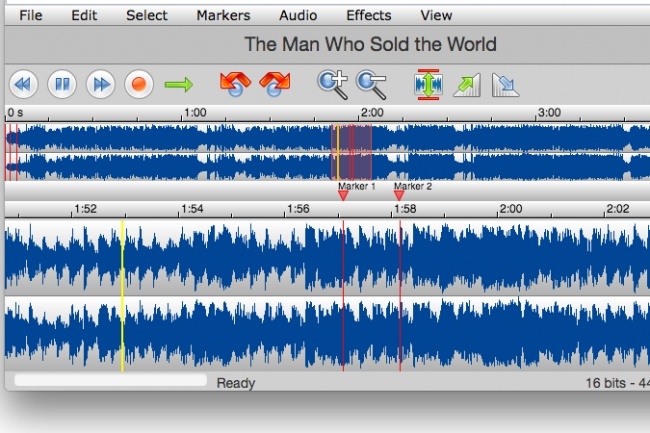Click the Marker 2 label

point(413,186)
